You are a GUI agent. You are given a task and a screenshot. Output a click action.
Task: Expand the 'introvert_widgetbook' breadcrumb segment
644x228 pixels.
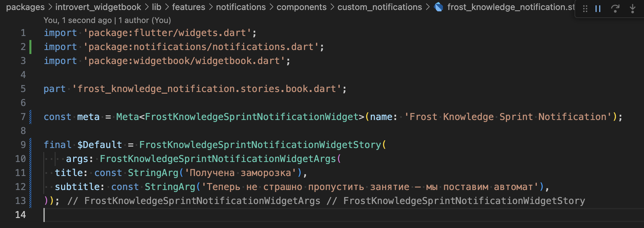click(x=98, y=7)
